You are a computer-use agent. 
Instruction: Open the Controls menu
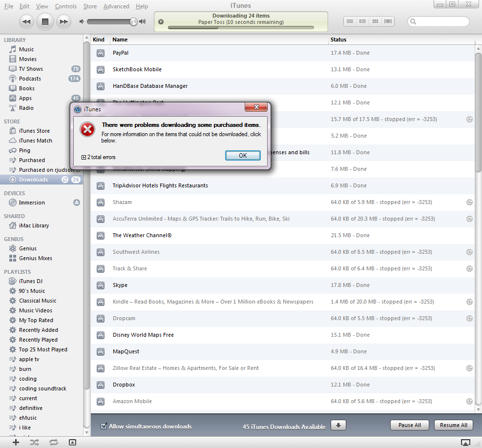(66, 6)
